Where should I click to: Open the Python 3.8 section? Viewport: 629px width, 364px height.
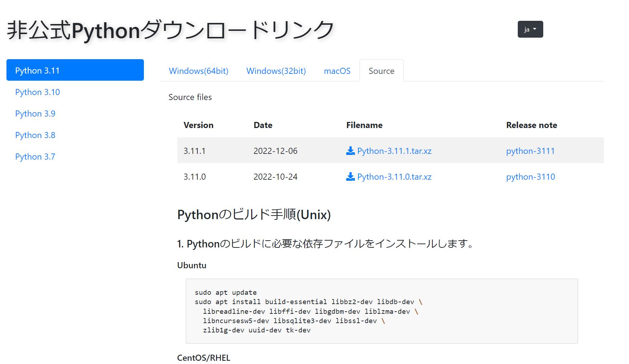point(35,135)
